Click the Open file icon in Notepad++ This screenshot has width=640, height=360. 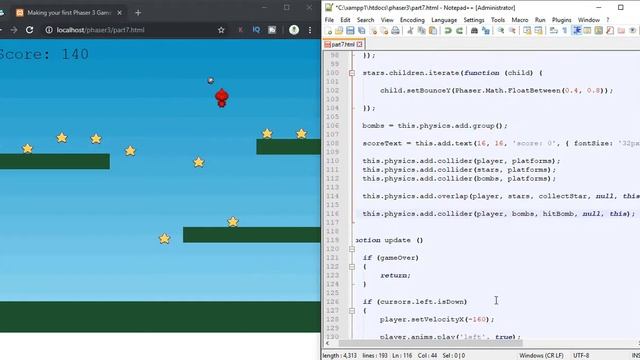click(x=339, y=31)
